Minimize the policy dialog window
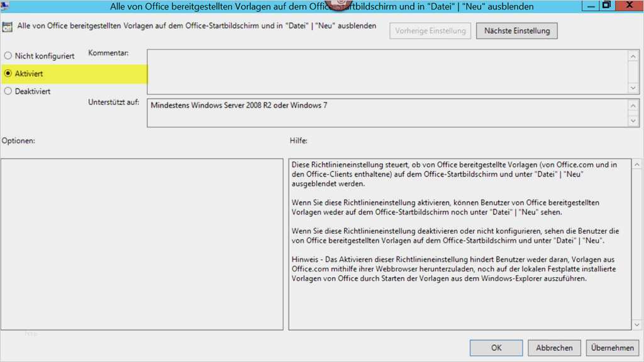The height and width of the screenshot is (362, 644). [x=591, y=6]
